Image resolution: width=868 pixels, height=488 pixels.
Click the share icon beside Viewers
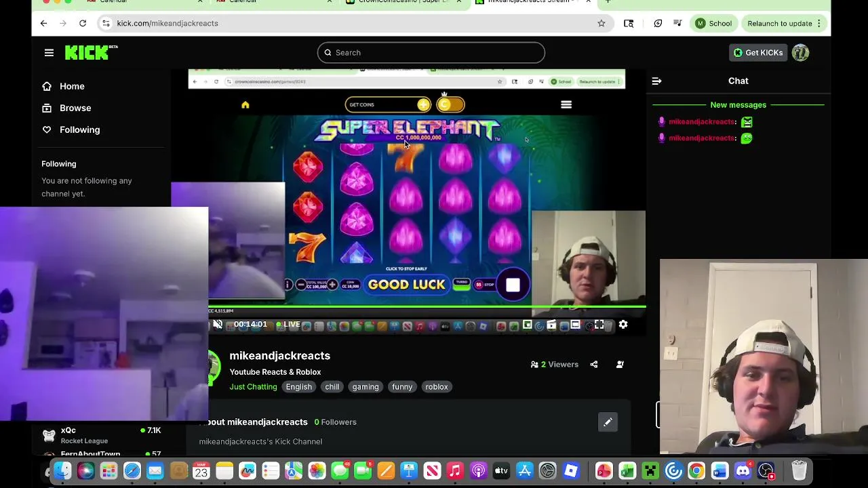594,364
